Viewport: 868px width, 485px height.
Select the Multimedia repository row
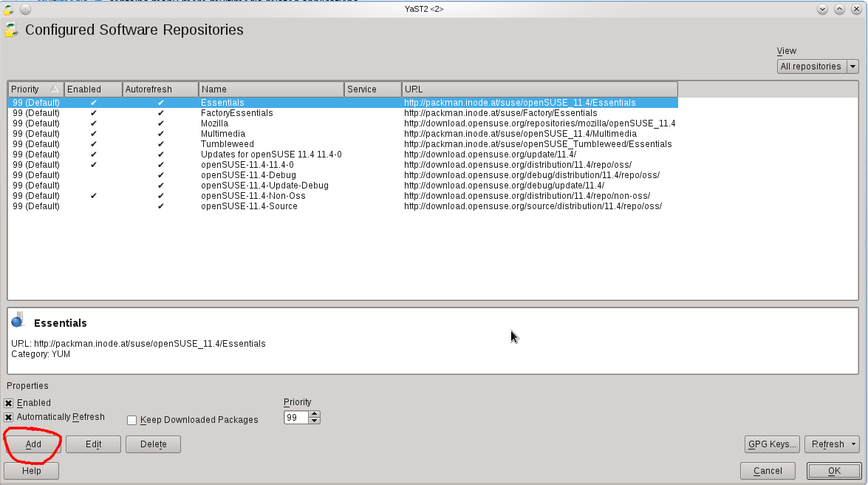pos(344,134)
